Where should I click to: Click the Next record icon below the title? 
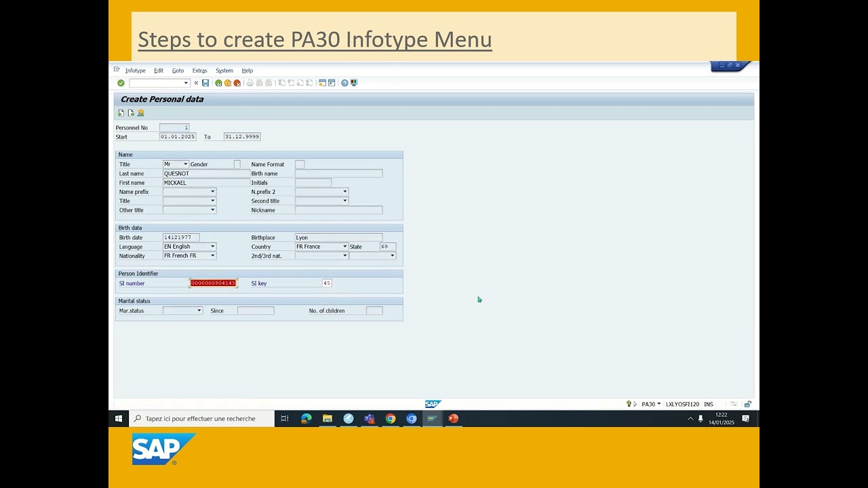pos(131,113)
